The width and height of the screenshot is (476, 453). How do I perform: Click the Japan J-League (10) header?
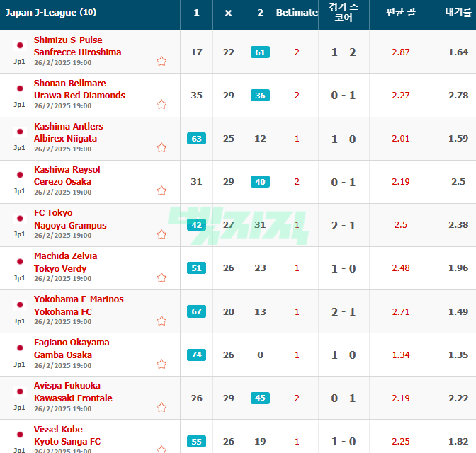tap(51, 13)
